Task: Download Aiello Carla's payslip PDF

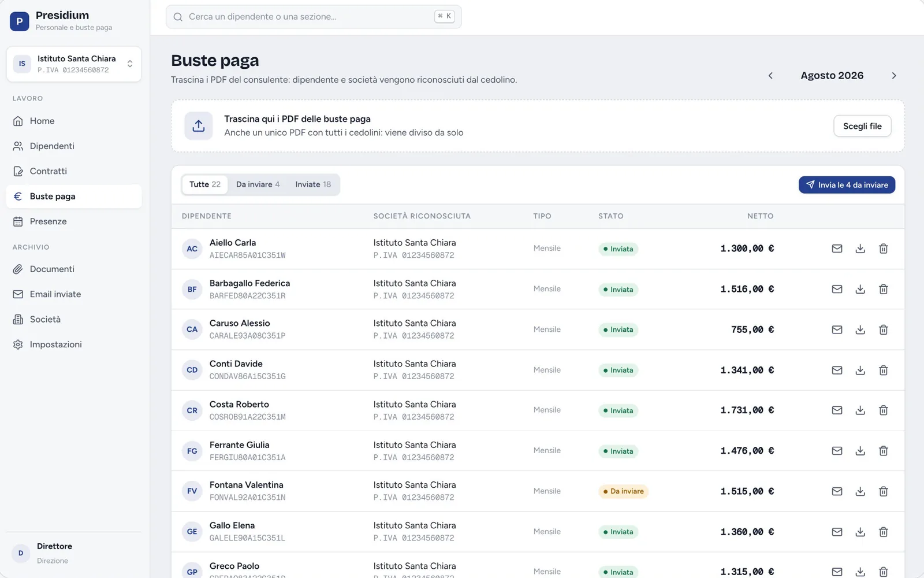Action: coord(860,249)
